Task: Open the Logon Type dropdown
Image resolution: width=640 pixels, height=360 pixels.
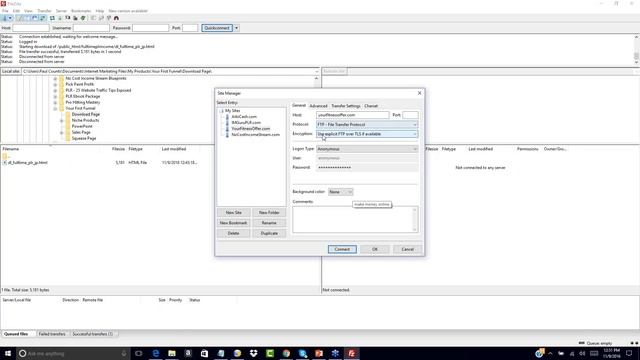Action: 367,149
